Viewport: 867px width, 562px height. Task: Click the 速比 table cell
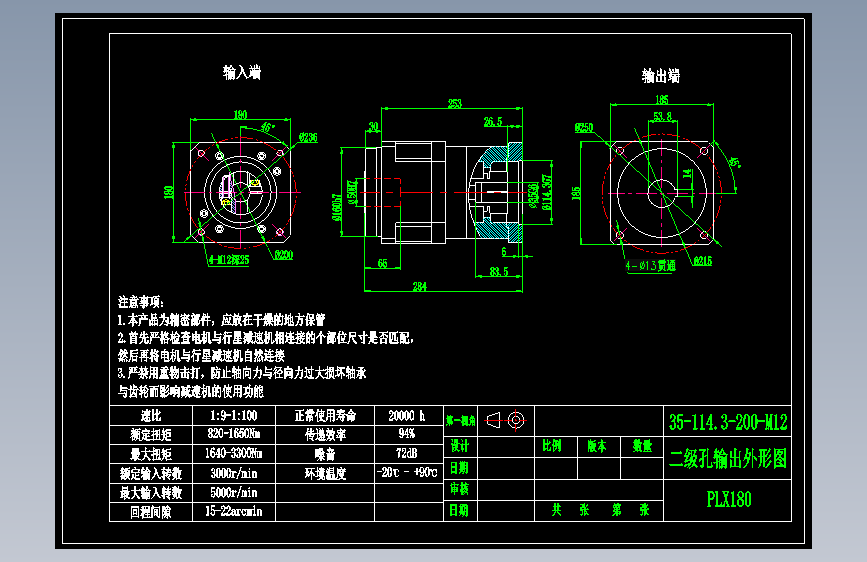(151, 415)
